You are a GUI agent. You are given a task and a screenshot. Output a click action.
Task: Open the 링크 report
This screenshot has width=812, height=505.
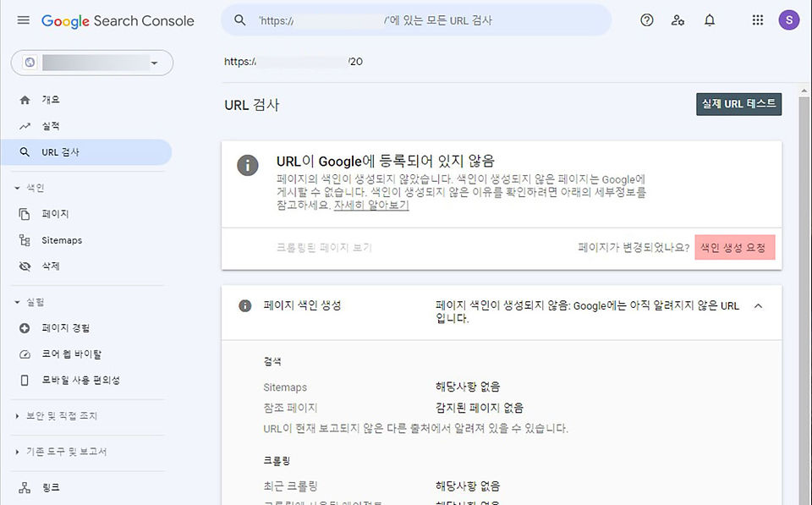pos(51,487)
